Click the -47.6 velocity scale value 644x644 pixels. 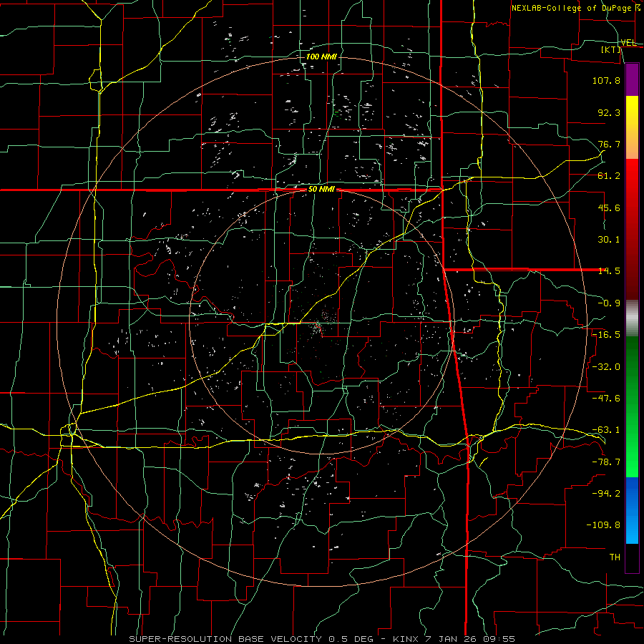(x=606, y=398)
